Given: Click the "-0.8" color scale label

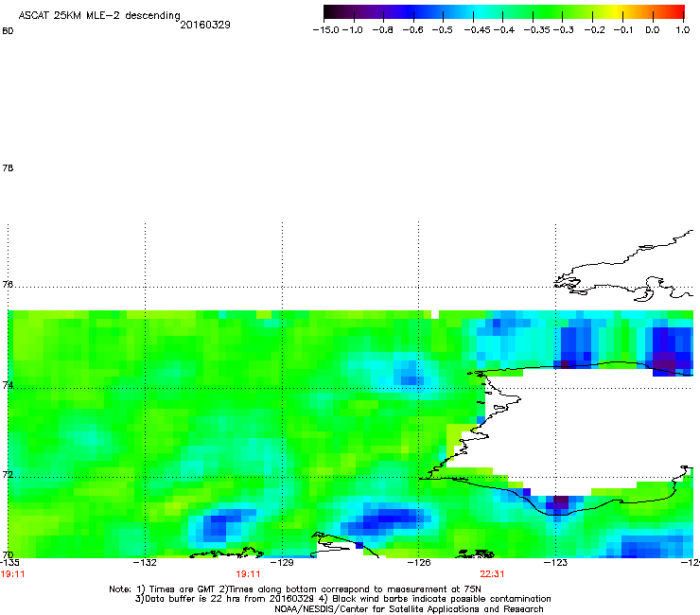Looking at the screenshot, I should (382, 30).
